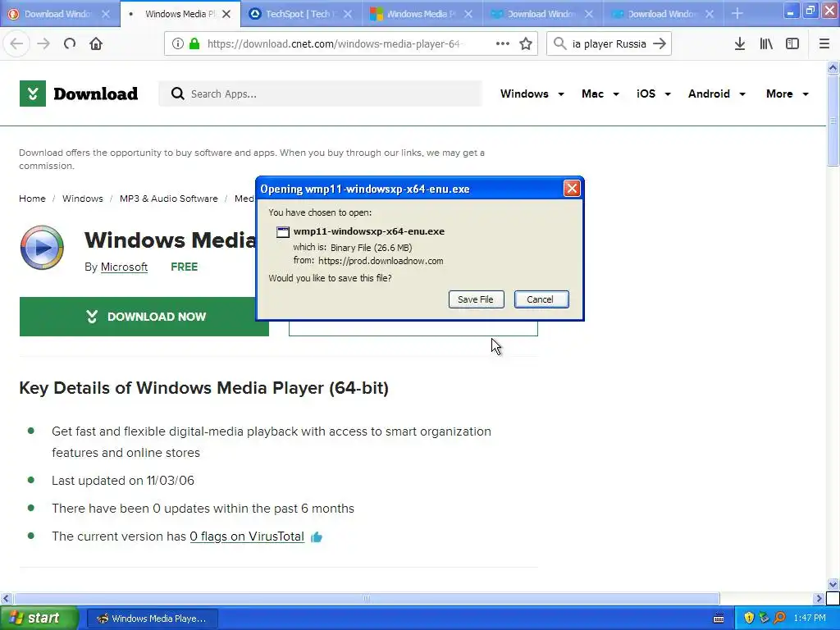Click the thumbs-up icon beside VirusTotal

coord(317,536)
